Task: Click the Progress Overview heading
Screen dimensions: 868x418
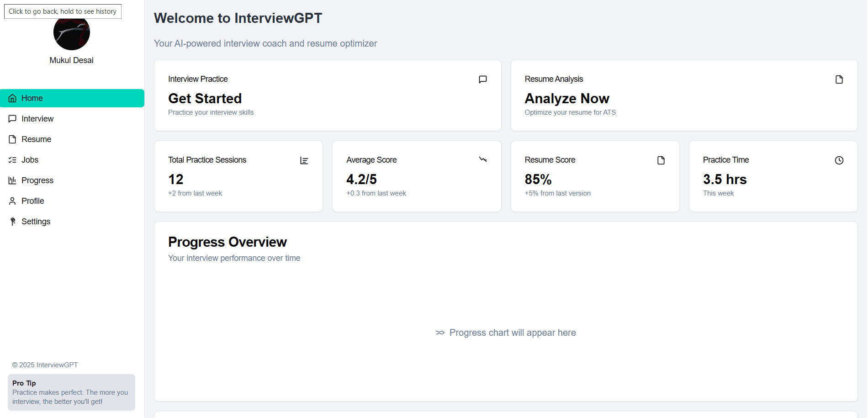Action: click(228, 242)
